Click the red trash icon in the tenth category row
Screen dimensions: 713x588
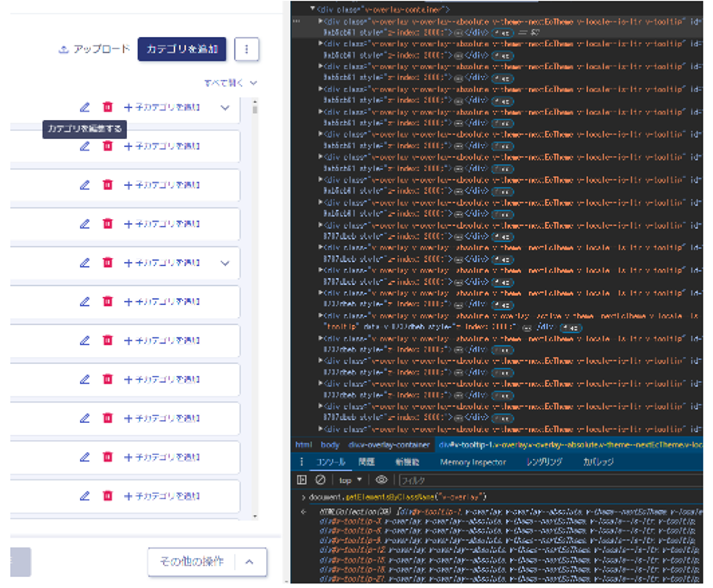[x=107, y=457]
